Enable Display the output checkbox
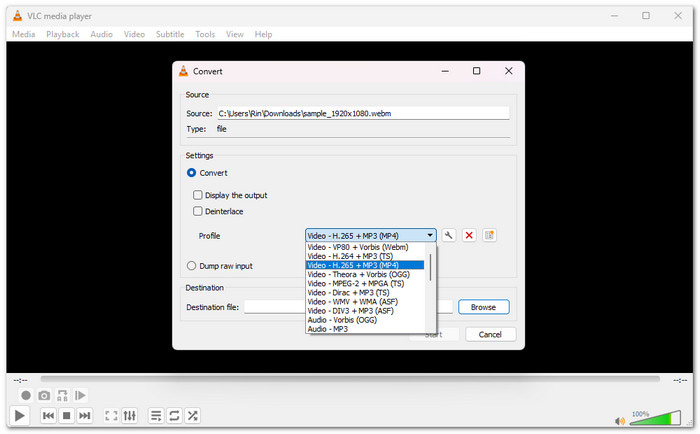Viewport: 700px width, 434px height. pos(198,195)
